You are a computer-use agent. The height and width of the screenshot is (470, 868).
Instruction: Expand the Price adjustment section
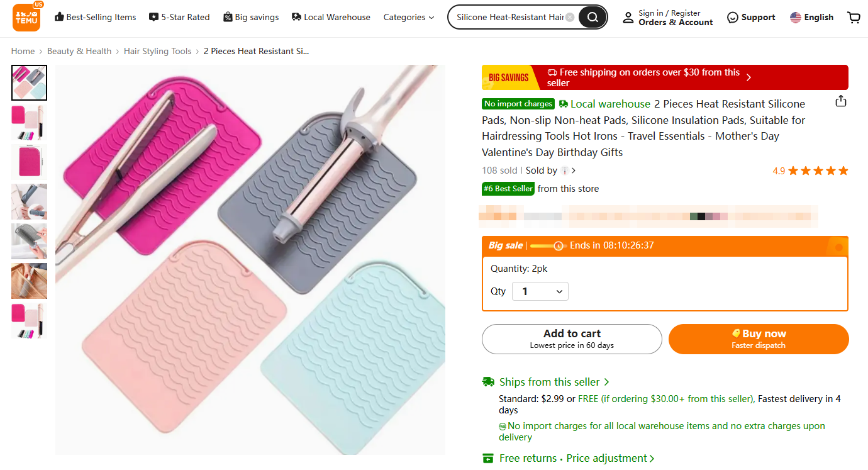click(x=606, y=458)
